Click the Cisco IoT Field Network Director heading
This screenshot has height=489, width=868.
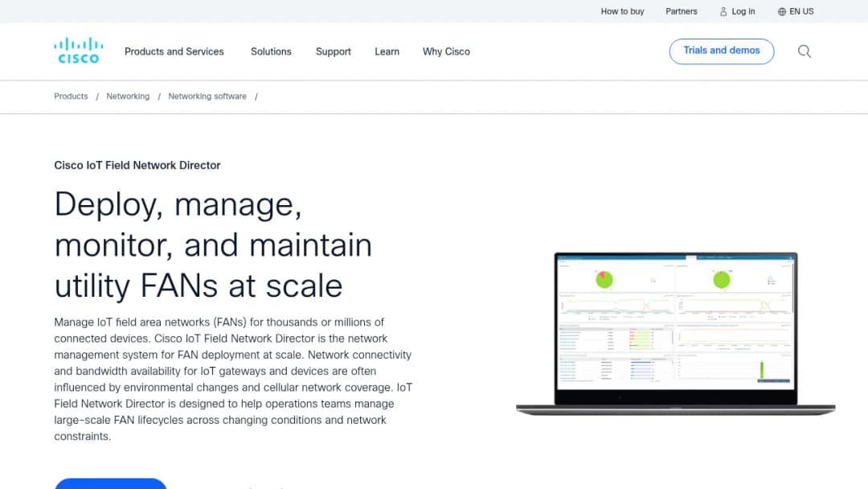pyautogui.click(x=137, y=165)
